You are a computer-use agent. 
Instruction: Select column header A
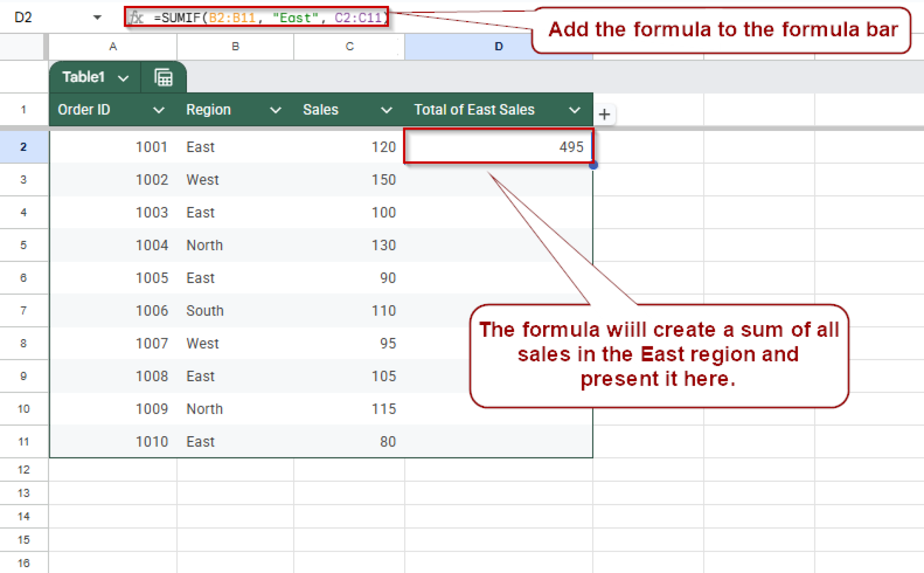click(x=113, y=47)
